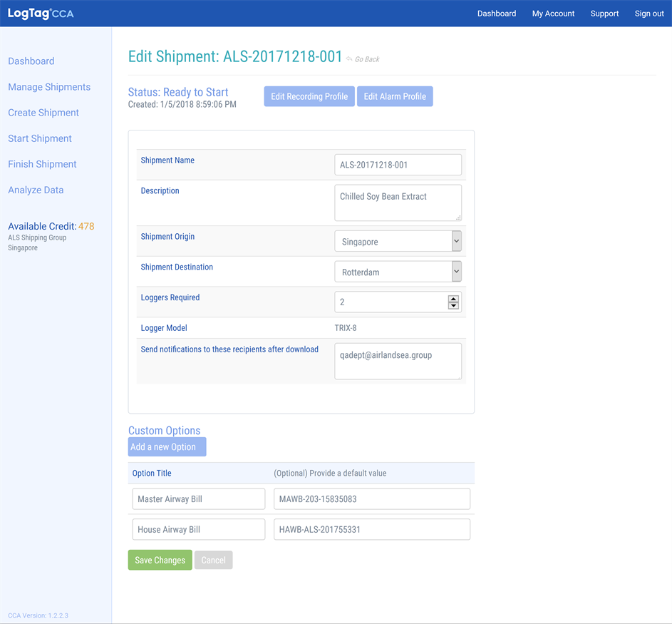Open Finish Shipment from sidebar
Screen dimensions: 672x624
pyautogui.click(x=42, y=164)
